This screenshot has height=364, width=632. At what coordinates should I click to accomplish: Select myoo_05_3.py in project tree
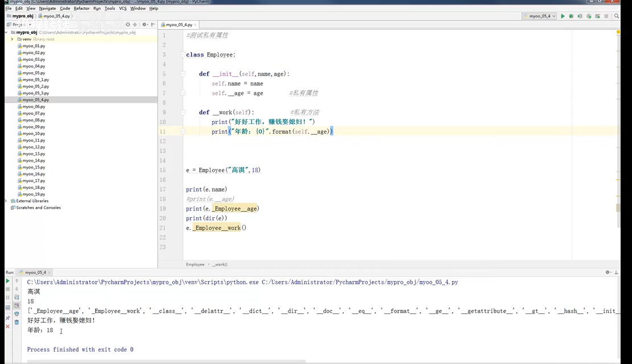coord(36,93)
